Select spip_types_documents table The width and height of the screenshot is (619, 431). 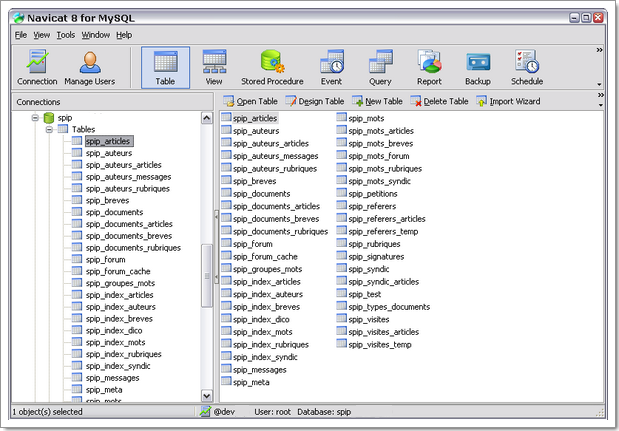[389, 307]
